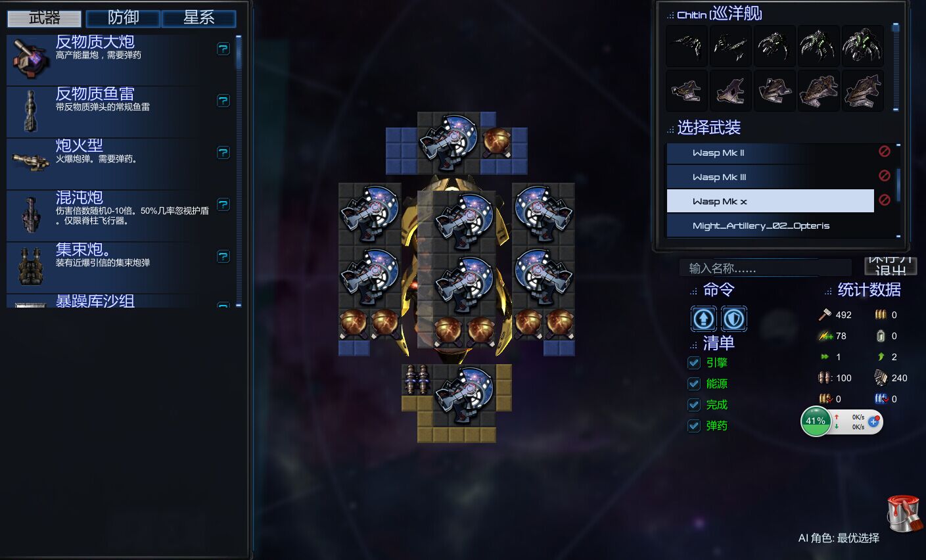Screen dimensions: 926x560
Task: Open help for 混沌炮 weapon
Action: point(223,204)
